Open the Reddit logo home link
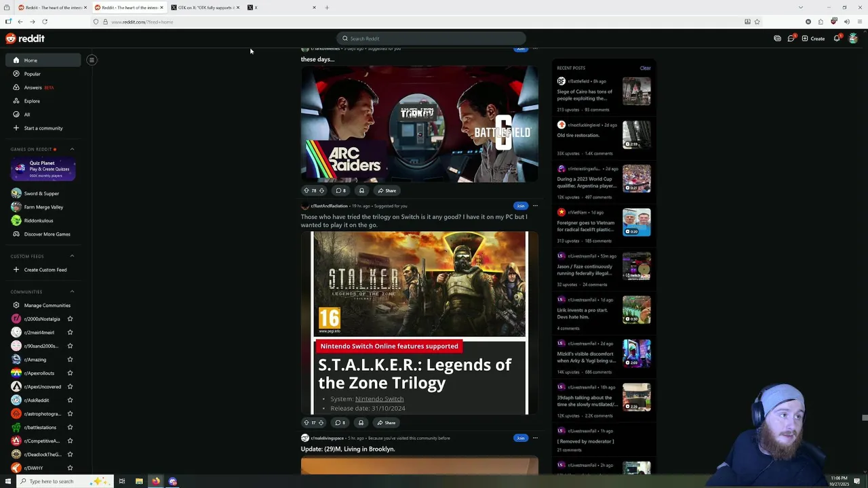This screenshot has height=488, width=868. tap(25, 39)
